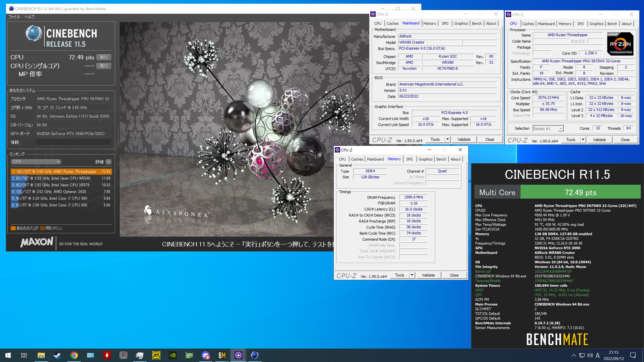Select the Graphics tab in the CPU-Z CPU window
The image size is (644, 362).
coord(597,24)
